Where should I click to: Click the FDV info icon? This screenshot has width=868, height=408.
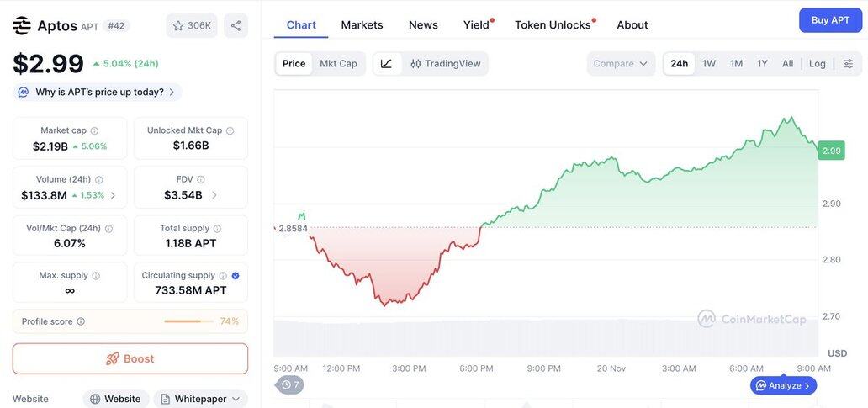[x=201, y=179]
